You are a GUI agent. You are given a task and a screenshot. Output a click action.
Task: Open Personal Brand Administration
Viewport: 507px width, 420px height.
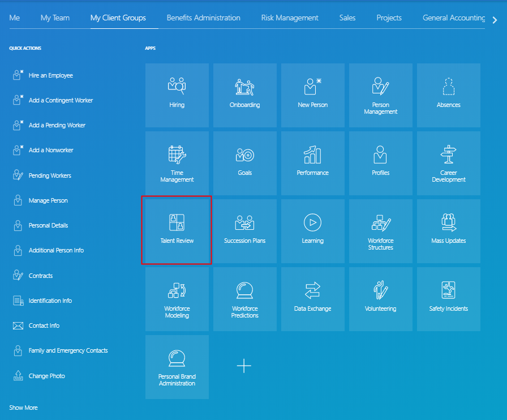click(177, 367)
